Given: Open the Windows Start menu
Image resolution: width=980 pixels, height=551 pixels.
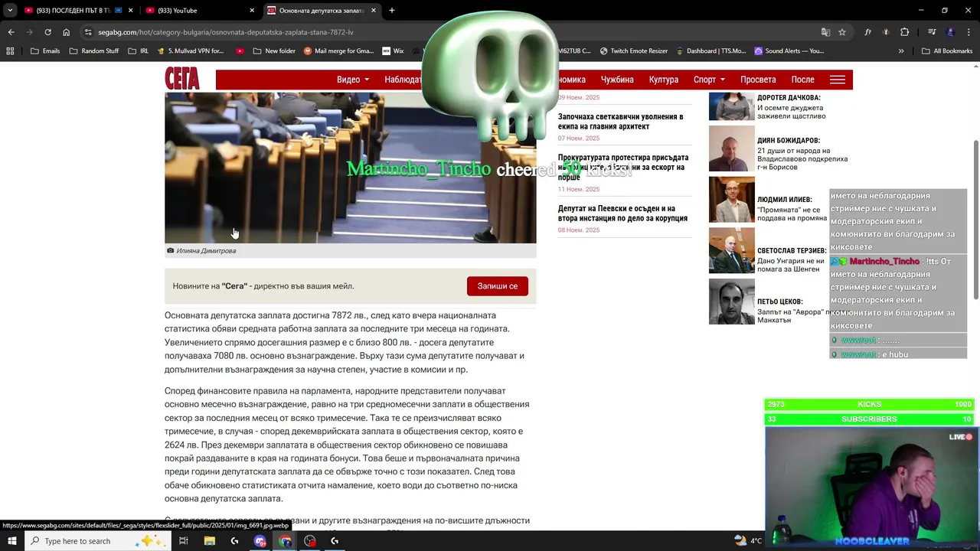Looking at the screenshot, I should (12, 541).
